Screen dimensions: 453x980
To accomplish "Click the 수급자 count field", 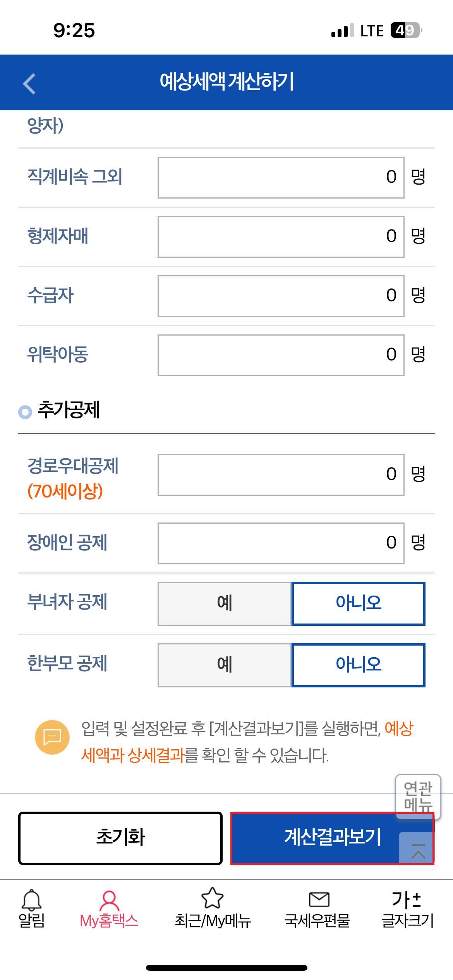I will coord(281,296).
